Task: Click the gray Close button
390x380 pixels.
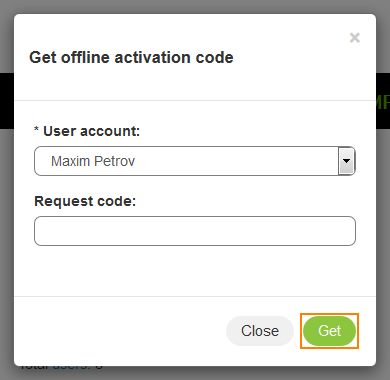Action: (260, 331)
